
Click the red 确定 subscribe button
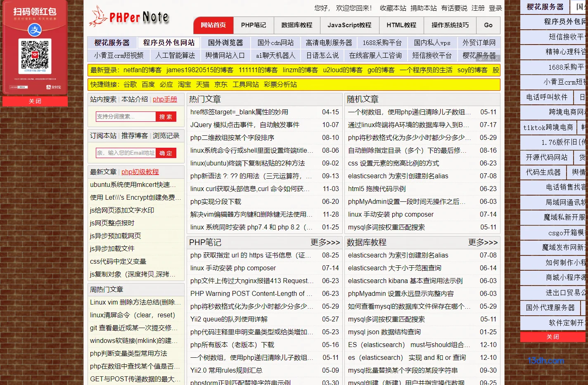click(166, 153)
